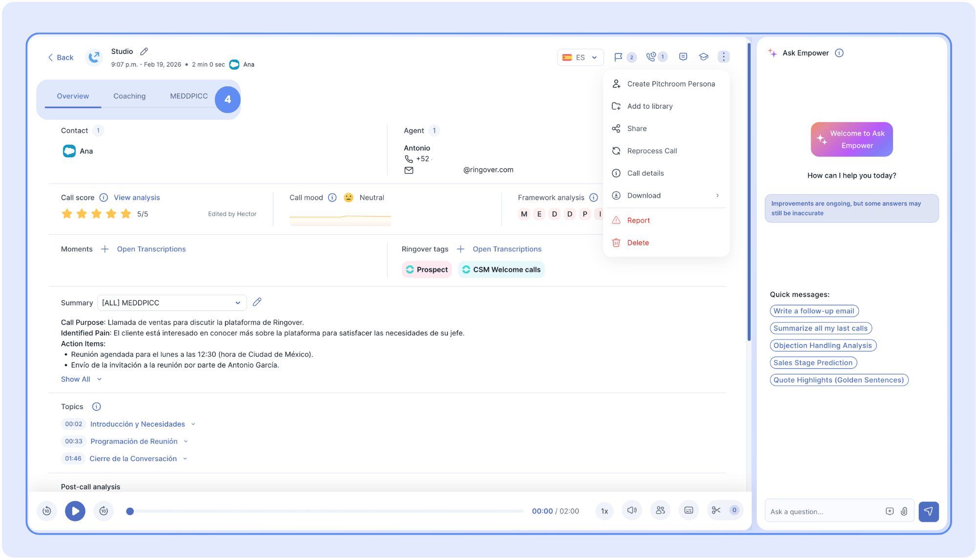Click the scissors clip icon in player

pos(716,510)
